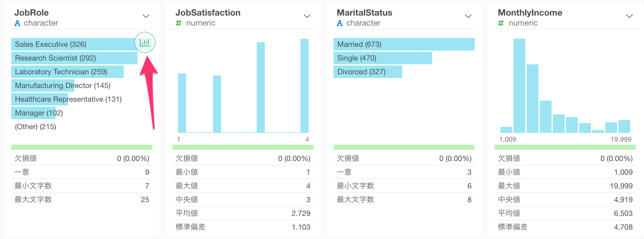The height and width of the screenshot is (239, 644).
Task: Open the JobSatisfaction column dropdown menu
Action: coord(307,16)
